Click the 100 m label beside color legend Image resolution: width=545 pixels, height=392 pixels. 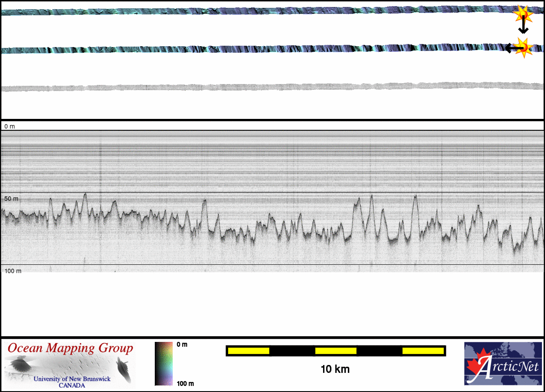tap(185, 383)
